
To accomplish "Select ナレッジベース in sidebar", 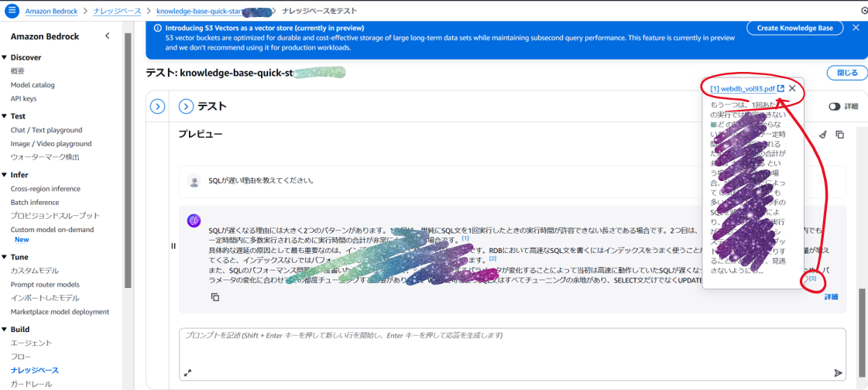I will (x=35, y=370).
